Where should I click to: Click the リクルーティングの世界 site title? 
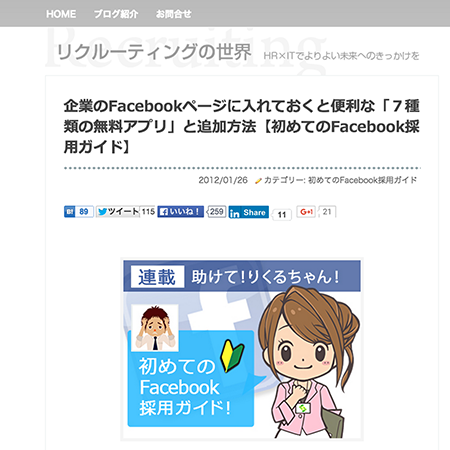(154, 52)
